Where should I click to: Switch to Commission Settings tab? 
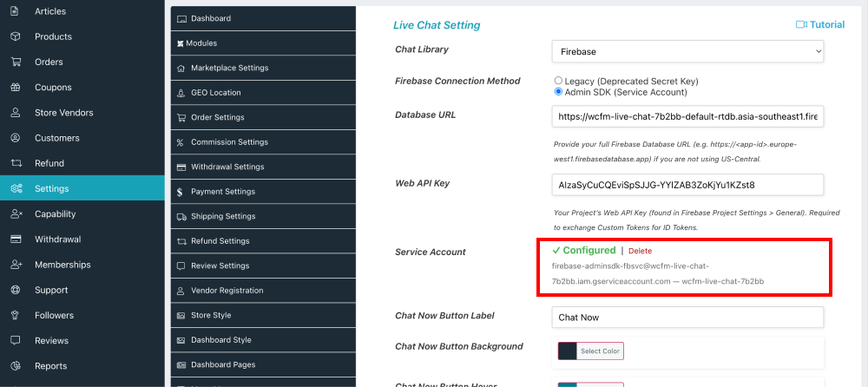pos(229,142)
